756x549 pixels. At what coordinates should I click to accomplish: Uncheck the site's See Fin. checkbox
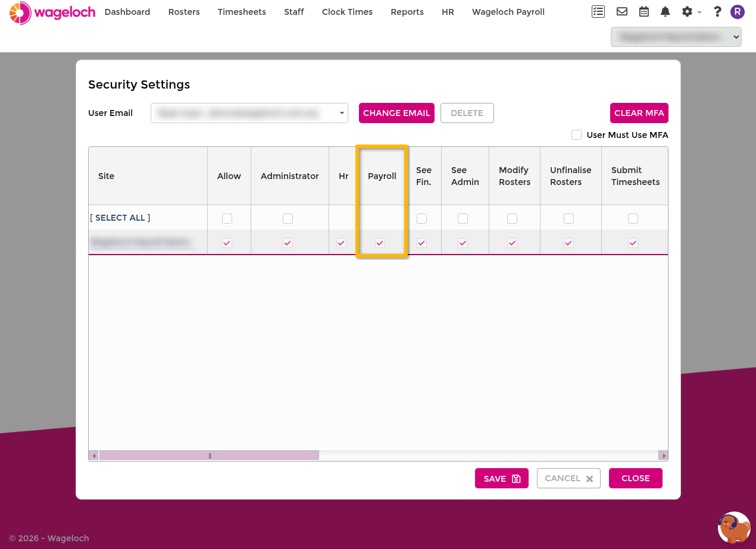(x=421, y=243)
